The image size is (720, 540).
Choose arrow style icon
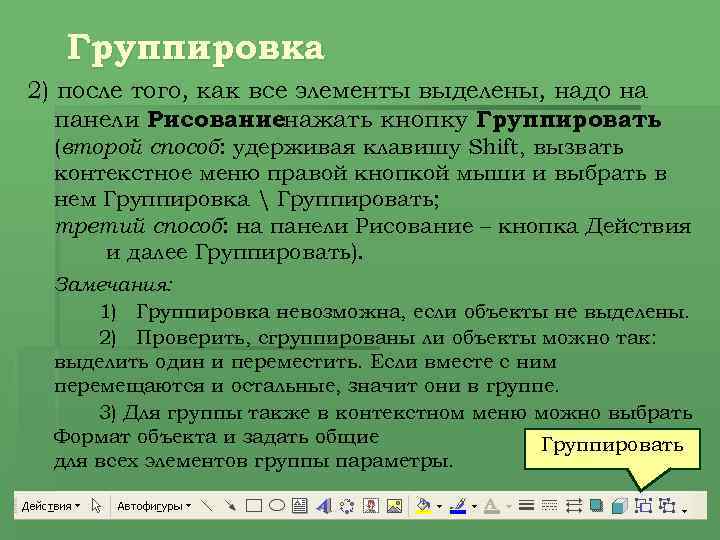click(x=574, y=506)
